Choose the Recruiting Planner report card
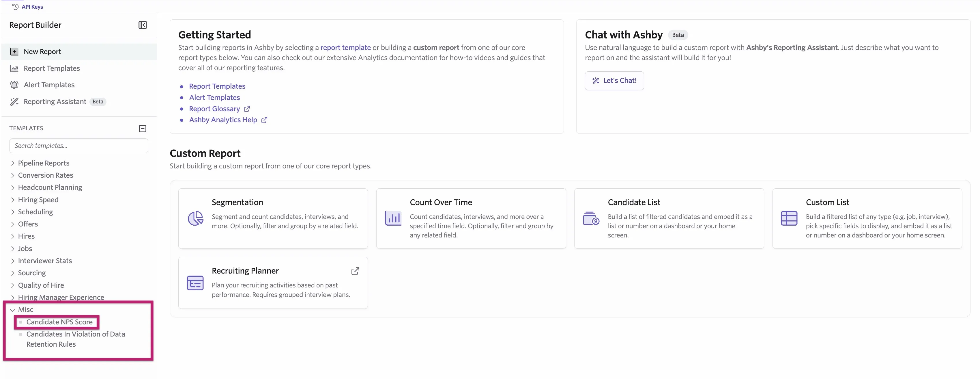 [273, 283]
